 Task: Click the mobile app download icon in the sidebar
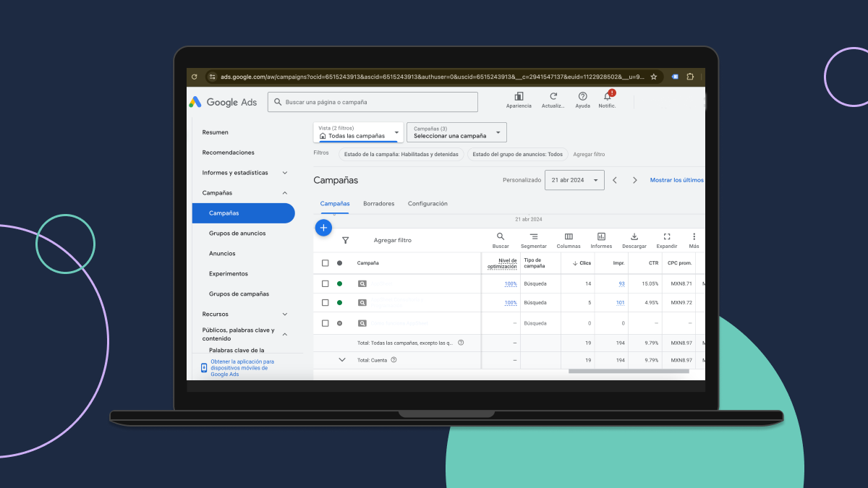204,367
